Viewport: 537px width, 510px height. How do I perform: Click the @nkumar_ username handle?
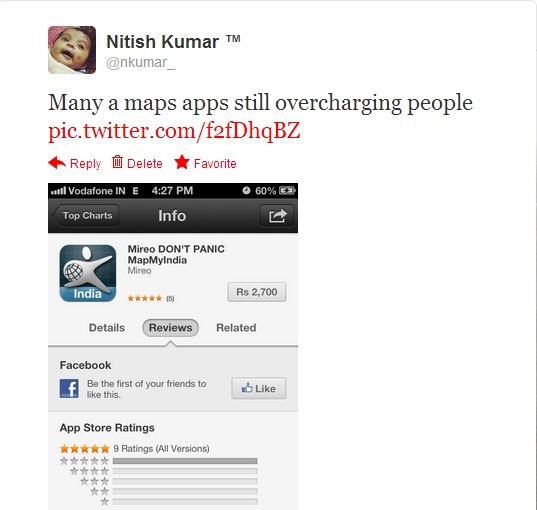coord(141,63)
